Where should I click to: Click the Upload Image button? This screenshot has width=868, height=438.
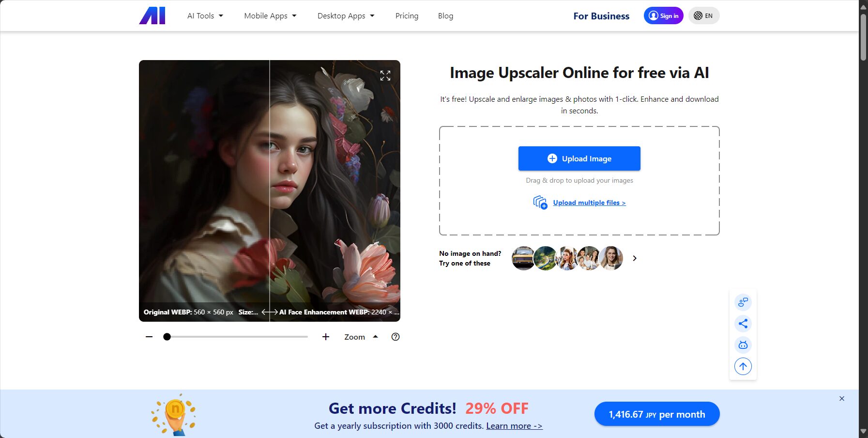[x=579, y=158]
